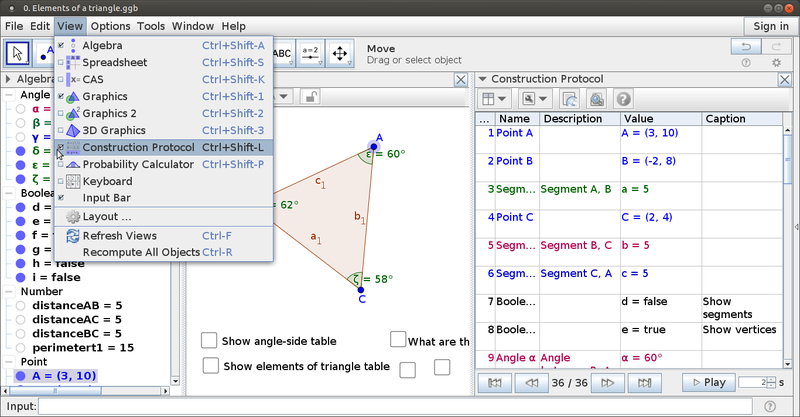Collapse the Construction Protocol title triangle
Screen dimensions: 800x417
tap(483, 79)
